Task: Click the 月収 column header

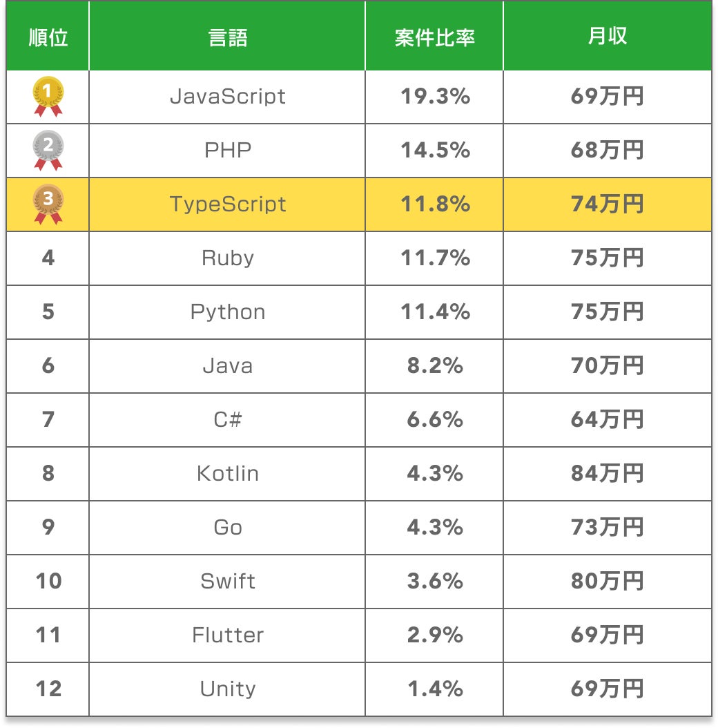Action: [x=607, y=37]
